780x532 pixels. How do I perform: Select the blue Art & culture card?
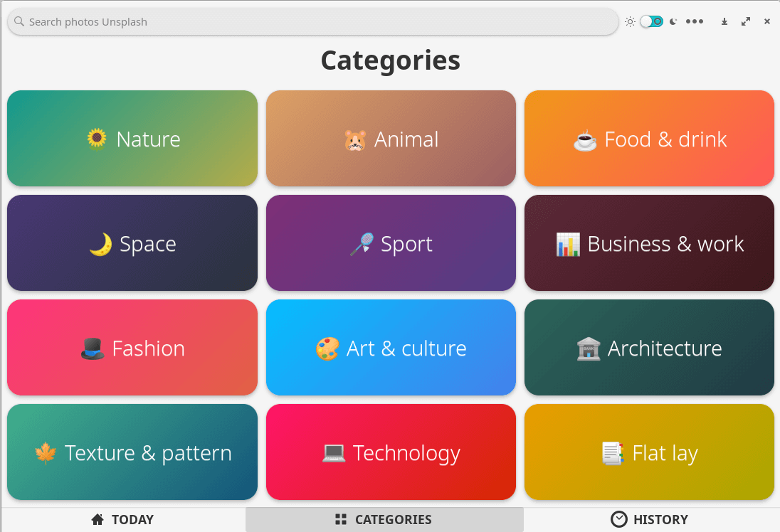click(391, 348)
